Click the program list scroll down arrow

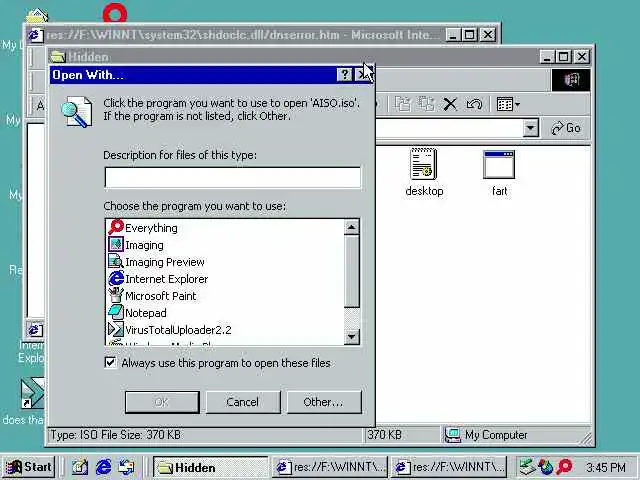[x=351, y=337]
